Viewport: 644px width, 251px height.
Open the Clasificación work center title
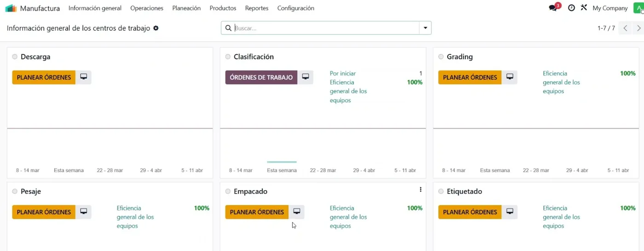click(253, 57)
